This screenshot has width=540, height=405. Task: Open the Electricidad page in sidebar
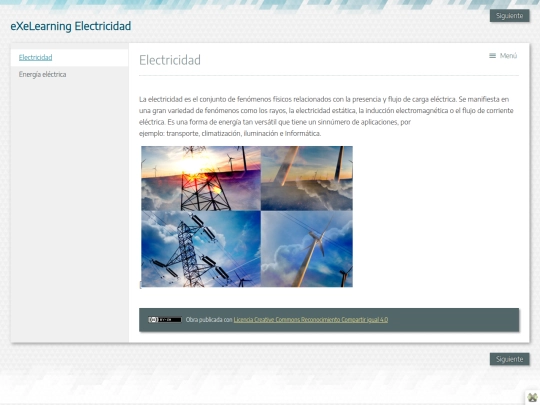[x=35, y=58]
